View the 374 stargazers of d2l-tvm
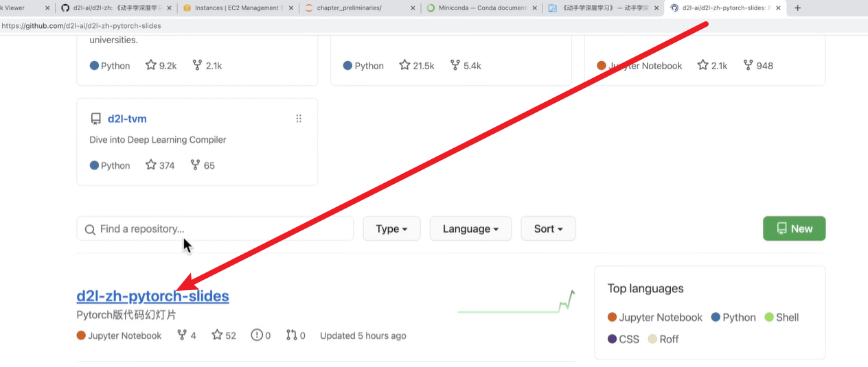 tap(160, 165)
